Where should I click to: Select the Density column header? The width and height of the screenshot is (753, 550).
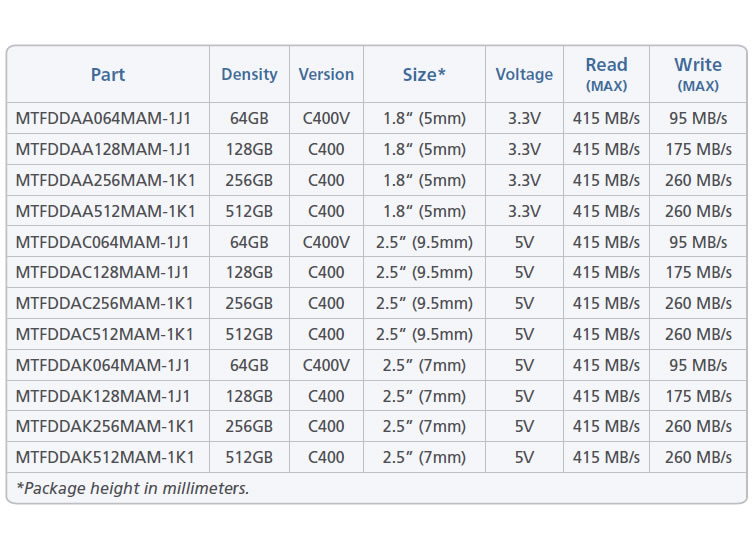[249, 74]
